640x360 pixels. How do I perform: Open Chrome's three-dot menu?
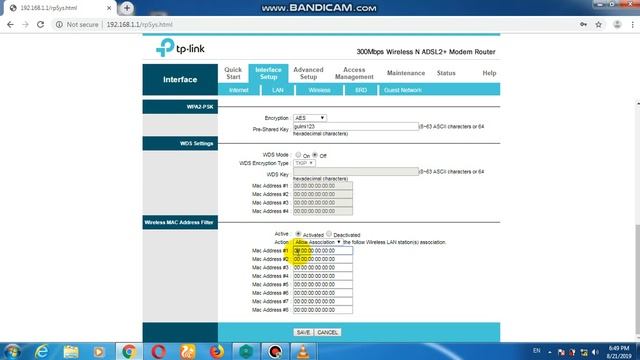[x=633, y=24]
